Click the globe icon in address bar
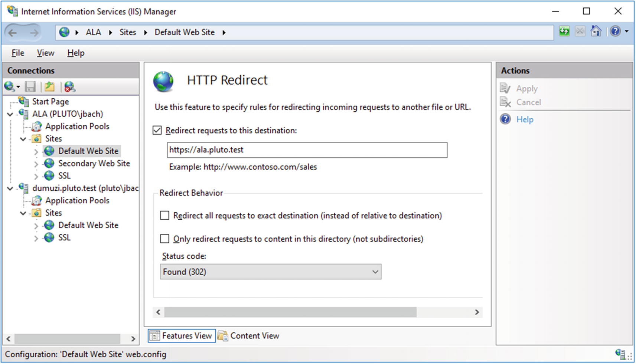Image resolution: width=636 pixels, height=364 pixels. click(64, 32)
